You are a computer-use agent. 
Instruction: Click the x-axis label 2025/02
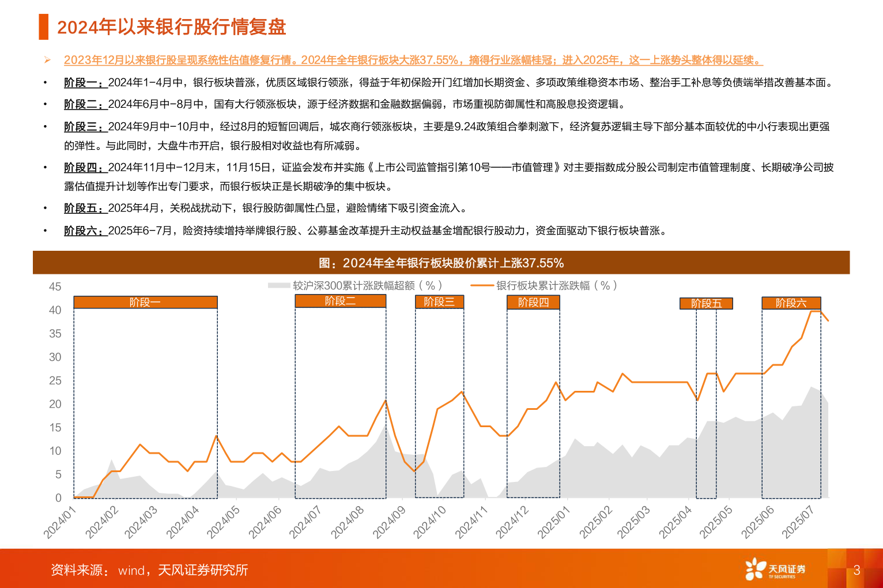click(x=595, y=522)
